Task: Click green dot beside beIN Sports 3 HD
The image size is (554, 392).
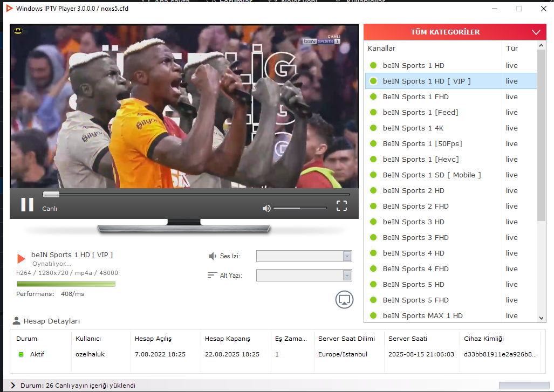Action: pyautogui.click(x=373, y=222)
